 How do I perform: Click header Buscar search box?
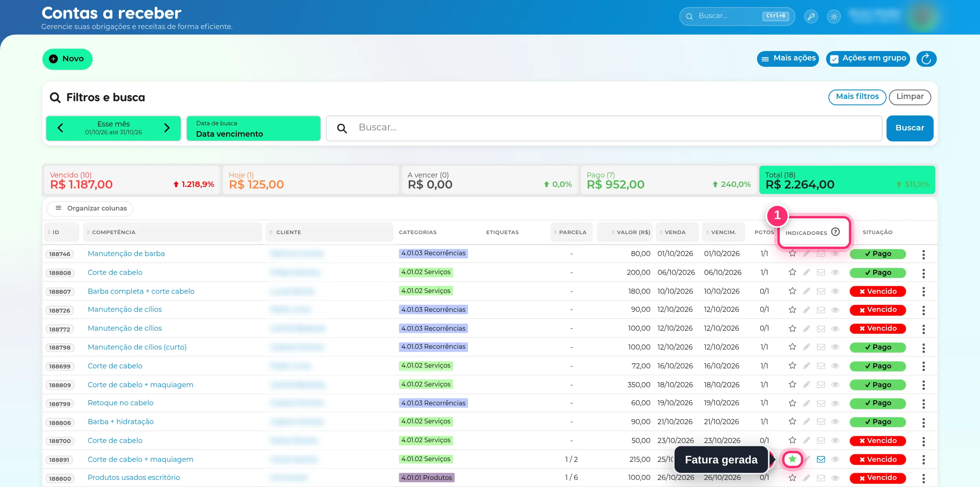[x=737, y=16]
